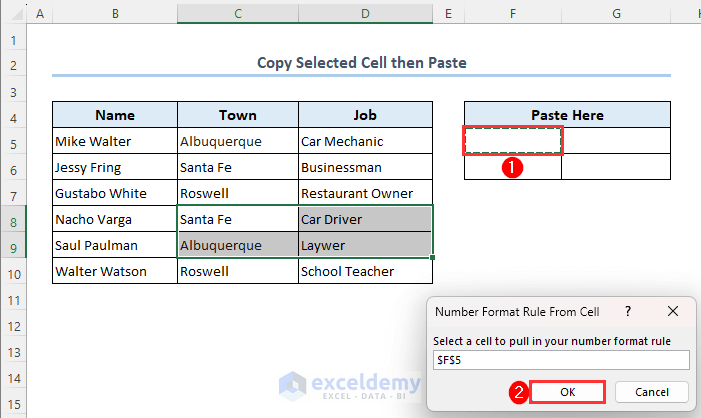Select column D header

point(365,14)
